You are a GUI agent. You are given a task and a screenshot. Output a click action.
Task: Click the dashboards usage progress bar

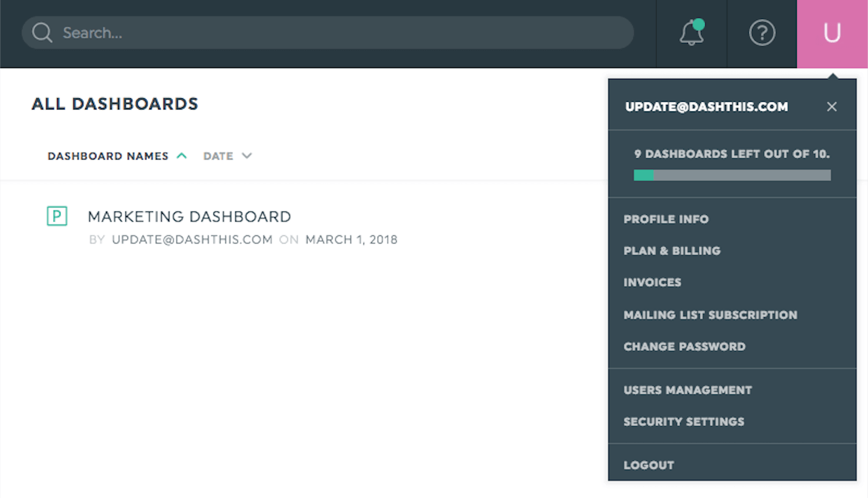point(732,175)
